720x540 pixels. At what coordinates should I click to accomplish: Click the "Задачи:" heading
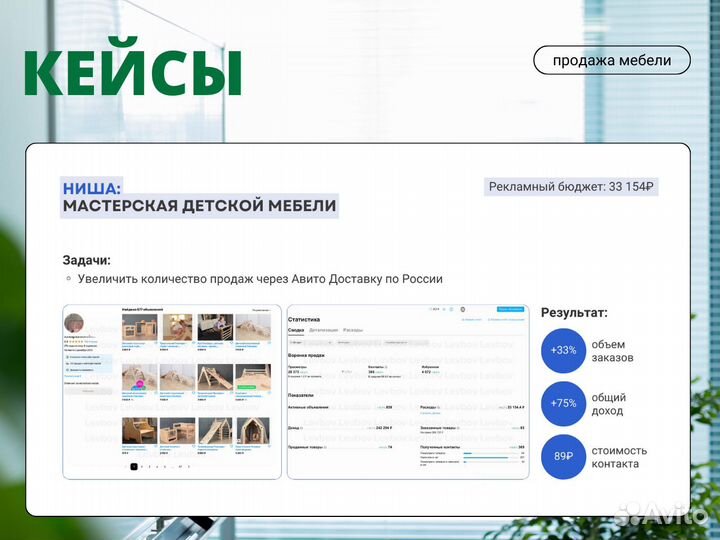[x=87, y=260]
